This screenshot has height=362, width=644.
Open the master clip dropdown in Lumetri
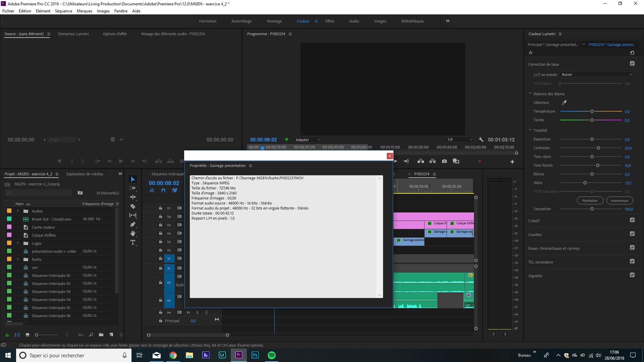pos(584,45)
